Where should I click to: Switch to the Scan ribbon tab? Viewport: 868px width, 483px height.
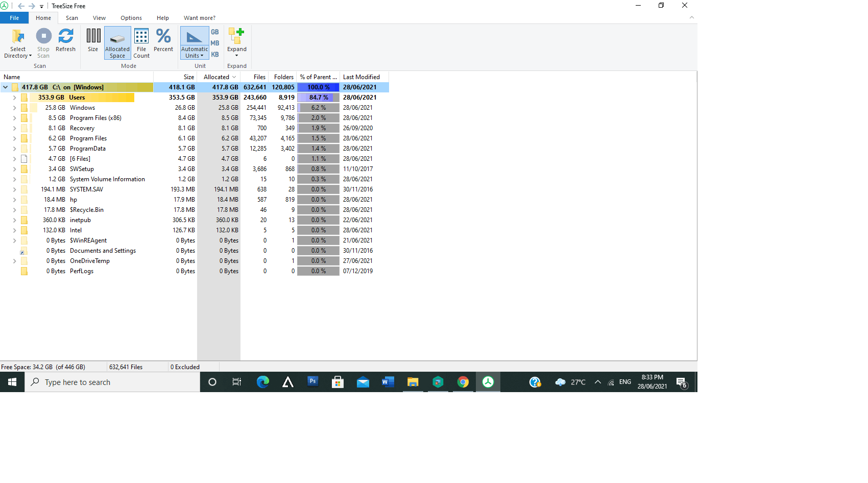72,18
